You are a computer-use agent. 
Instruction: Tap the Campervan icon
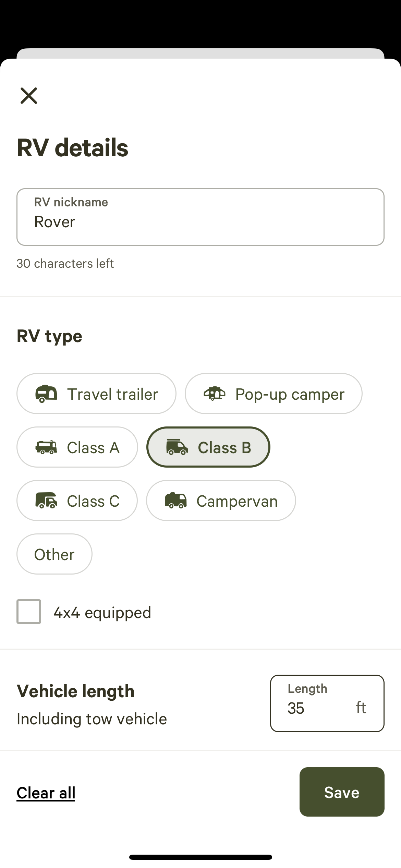(176, 501)
